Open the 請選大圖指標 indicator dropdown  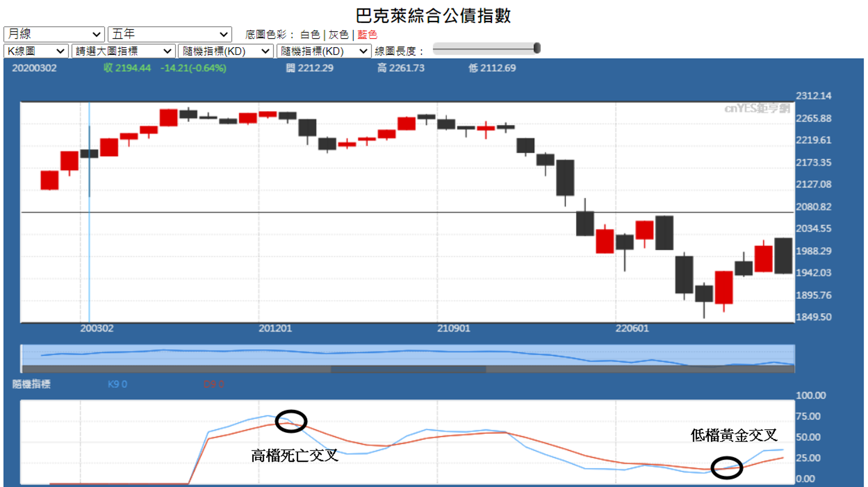tap(123, 51)
